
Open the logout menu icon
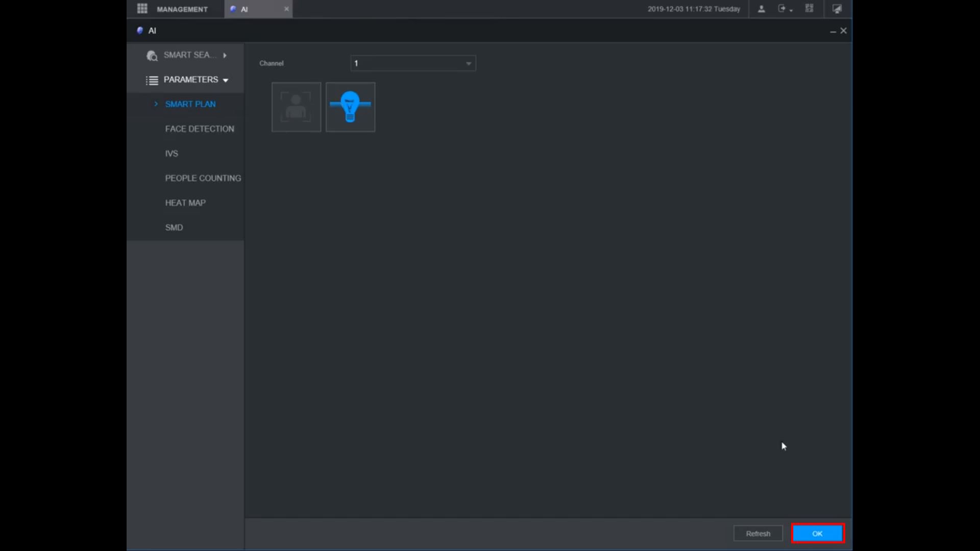coord(782,9)
